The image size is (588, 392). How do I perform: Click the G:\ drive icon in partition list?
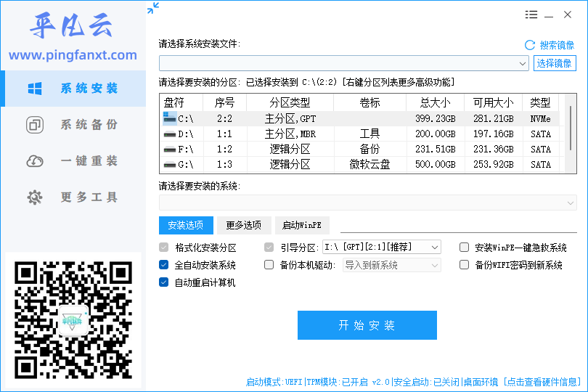click(x=169, y=165)
